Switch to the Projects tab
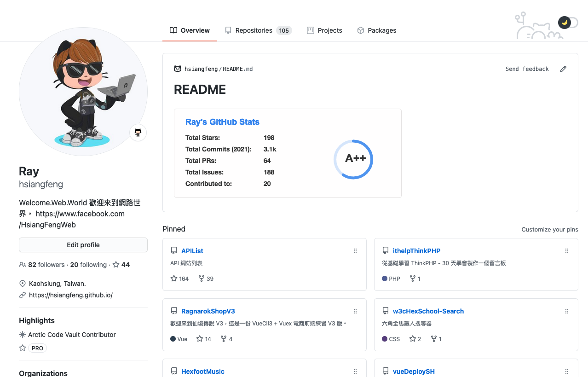 tap(324, 30)
